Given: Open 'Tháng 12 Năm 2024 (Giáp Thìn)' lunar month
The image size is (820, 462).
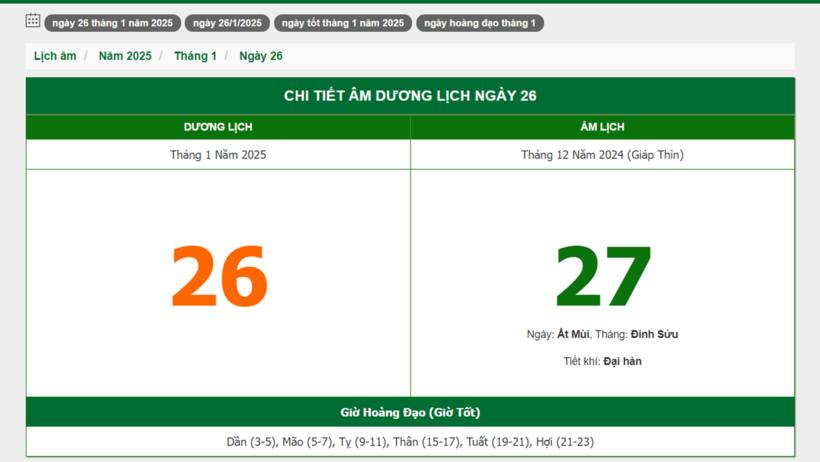Looking at the screenshot, I should [602, 155].
